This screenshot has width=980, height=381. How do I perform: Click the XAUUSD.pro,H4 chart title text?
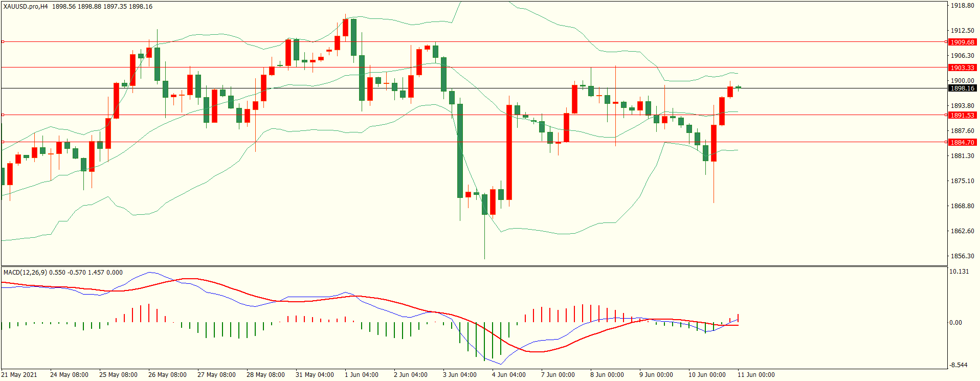click(x=26, y=7)
